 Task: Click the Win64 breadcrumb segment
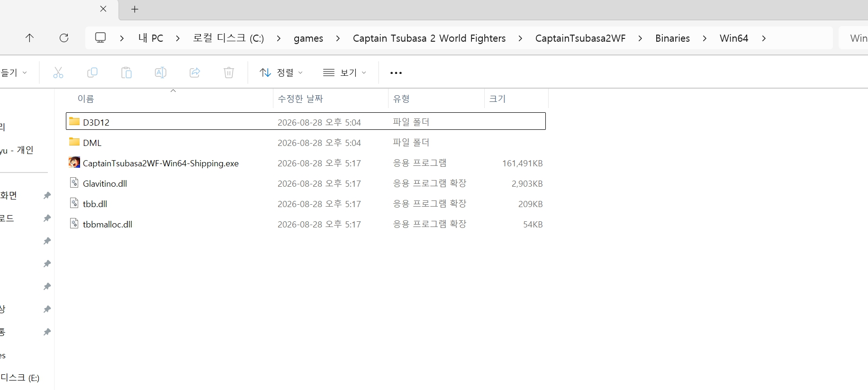point(734,38)
